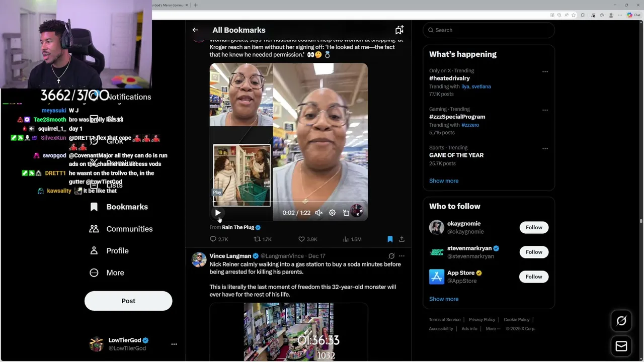Open the App Store account avatar
644x362 pixels.
tap(437, 277)
